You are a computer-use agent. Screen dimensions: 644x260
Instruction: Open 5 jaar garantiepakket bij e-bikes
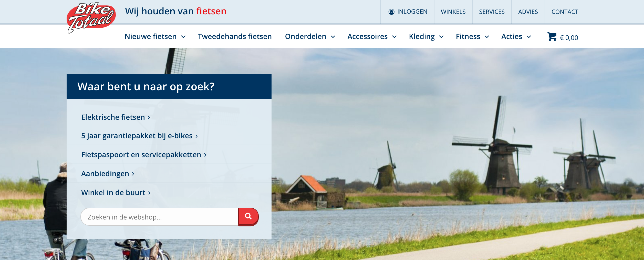click(137, 136)
